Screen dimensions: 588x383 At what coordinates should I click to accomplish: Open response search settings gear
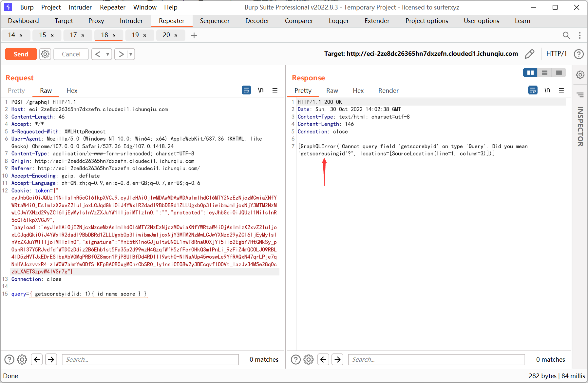(x=308, y=360)
